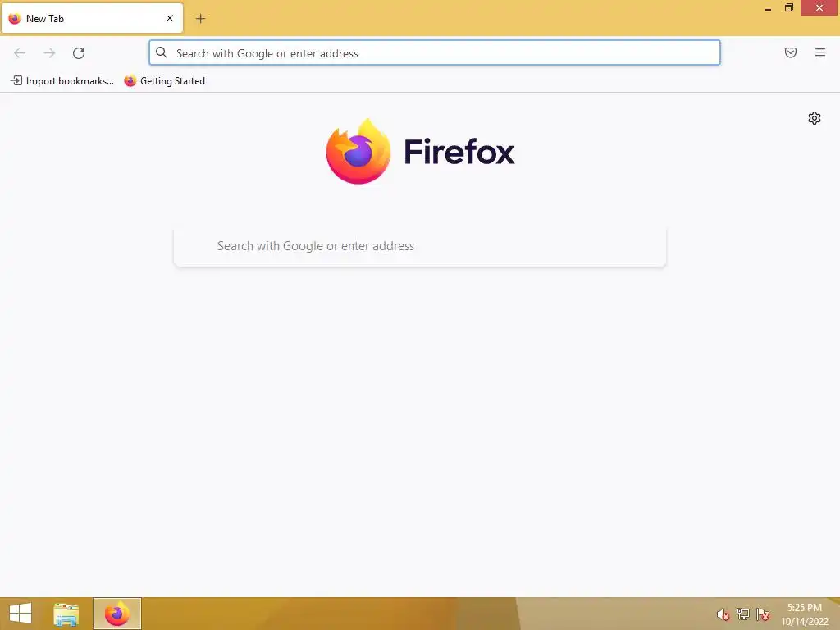Restore down the Firefox window
This screenshot has width=840, height=630.
pyautogui.click(x=788, y=7)
